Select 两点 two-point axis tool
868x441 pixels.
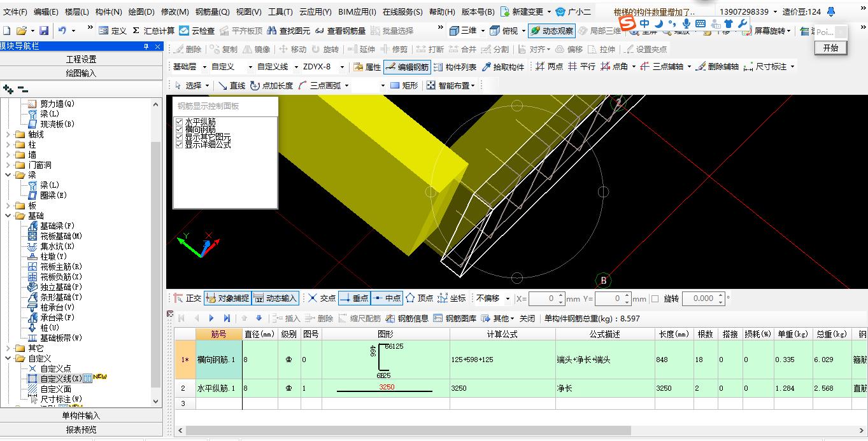tap(549, 67)
